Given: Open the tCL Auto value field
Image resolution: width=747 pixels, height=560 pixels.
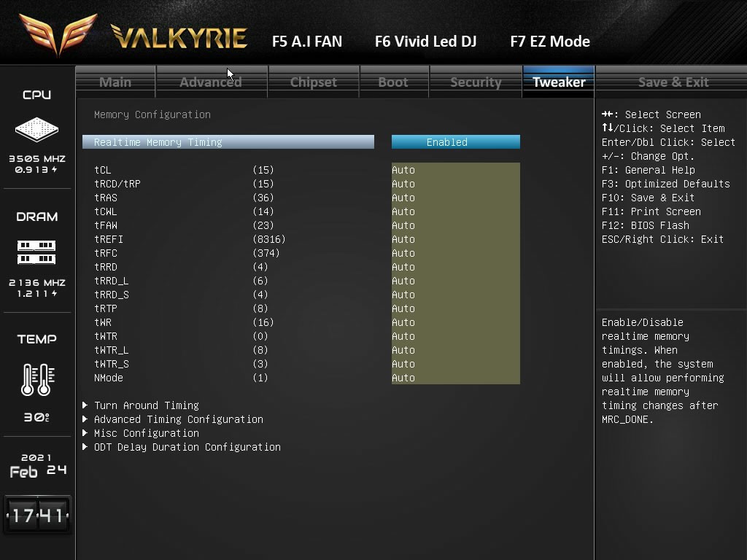Looking at the screenshot, I should (456, 170).
